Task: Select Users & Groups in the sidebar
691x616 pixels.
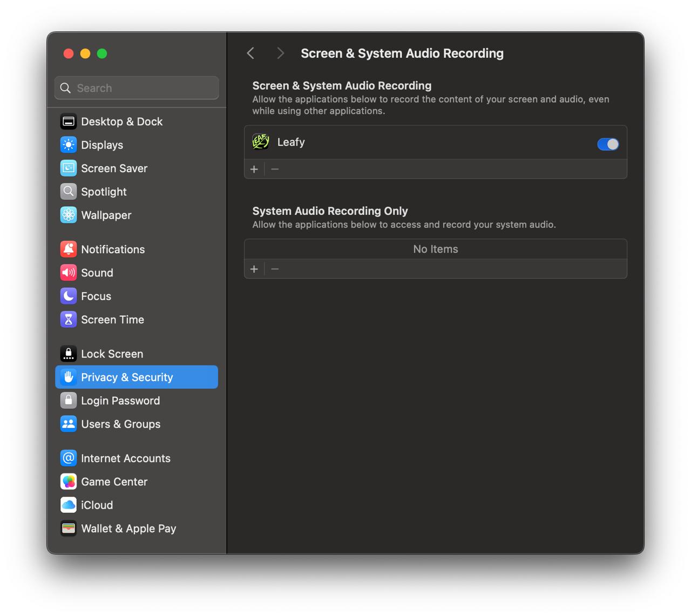Action: (x=137, y=424)
